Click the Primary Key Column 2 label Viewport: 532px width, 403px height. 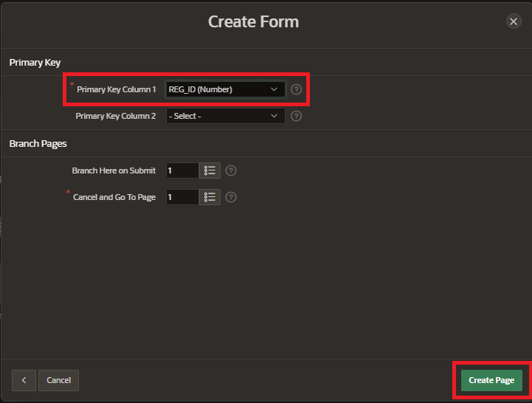(x=116, y=116)
